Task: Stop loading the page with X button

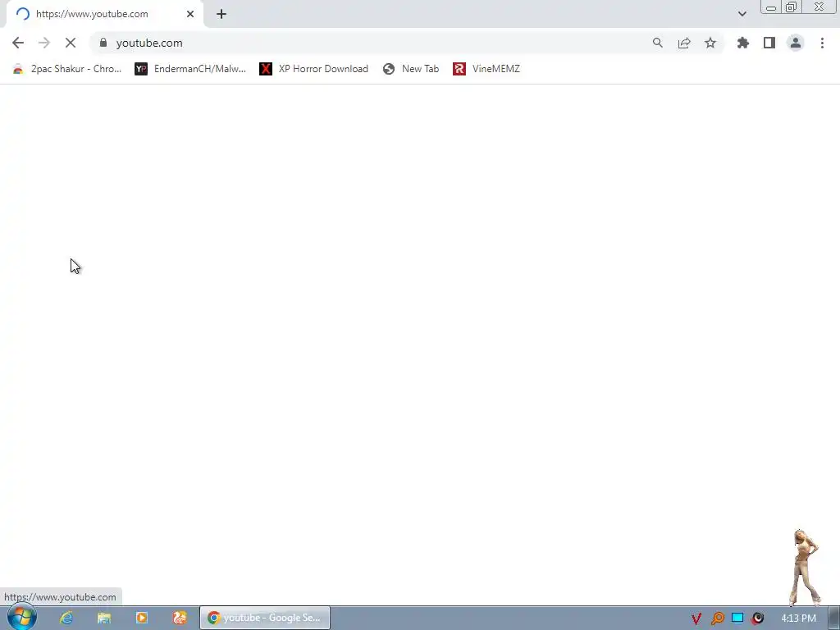Action: pos(71,43)
